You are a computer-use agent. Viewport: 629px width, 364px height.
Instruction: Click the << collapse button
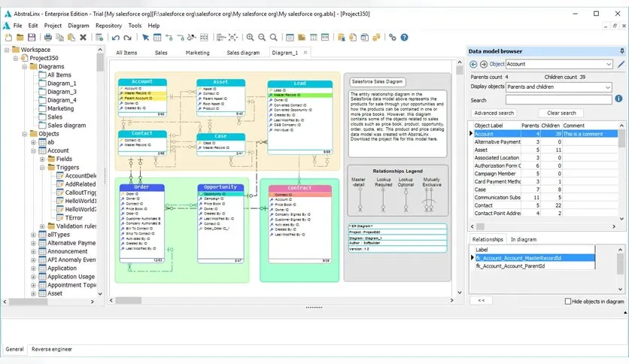[x=482, y=300]
